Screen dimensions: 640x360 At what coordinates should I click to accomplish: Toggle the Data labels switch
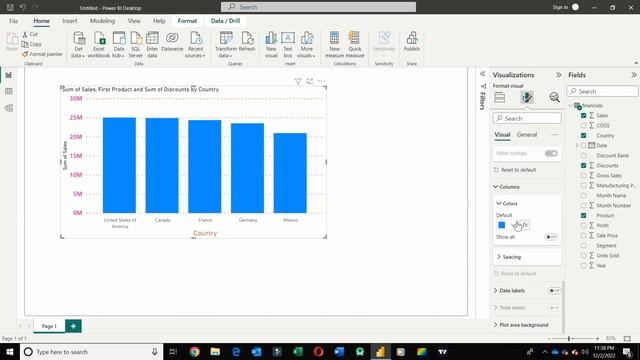[x=554, y=291]
